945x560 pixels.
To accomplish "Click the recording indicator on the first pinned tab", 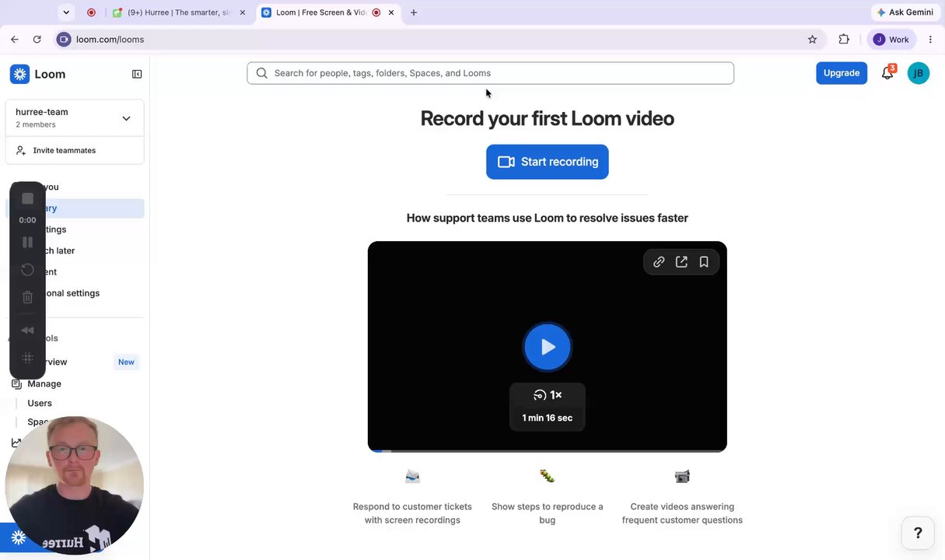I will coord(91,12).
